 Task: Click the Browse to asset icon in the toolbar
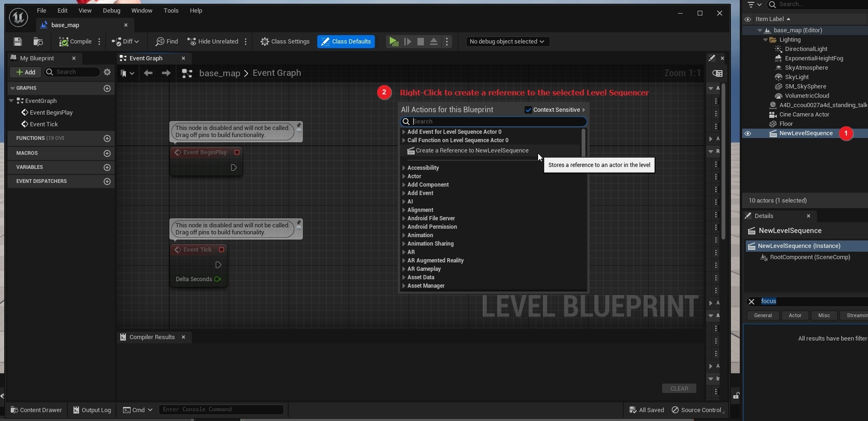pos(38,42)
